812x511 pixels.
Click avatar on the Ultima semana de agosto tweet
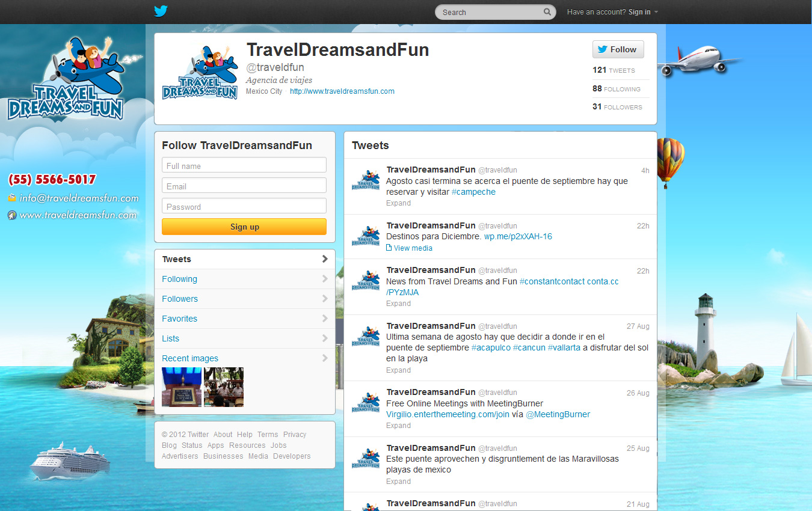366,336
